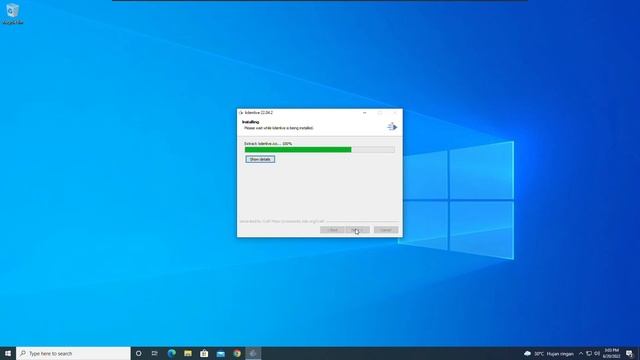Open the notification center icon
This screenshot has height=360, width=640.
[630, 353]
